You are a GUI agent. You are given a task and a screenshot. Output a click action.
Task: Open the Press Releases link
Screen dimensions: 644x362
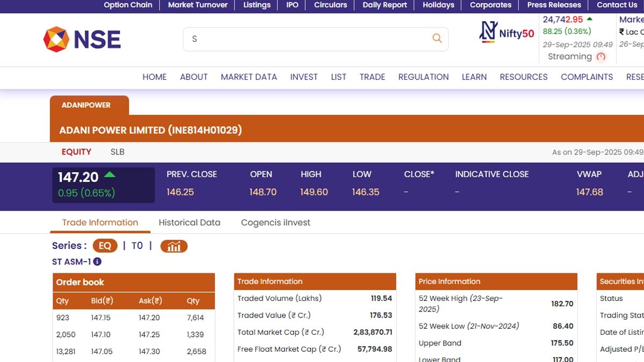pyautogui.click(x=554, y=5)
